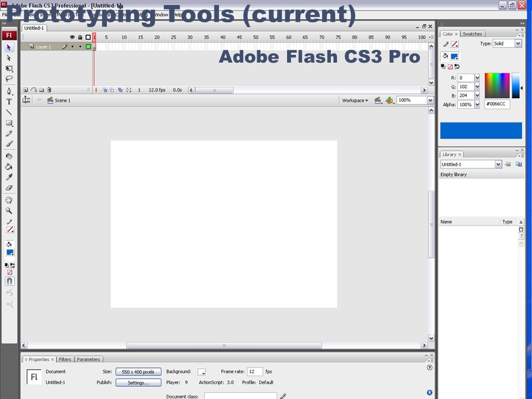
Task: Switch to the Parameters tab
Action: coord(88,359)
